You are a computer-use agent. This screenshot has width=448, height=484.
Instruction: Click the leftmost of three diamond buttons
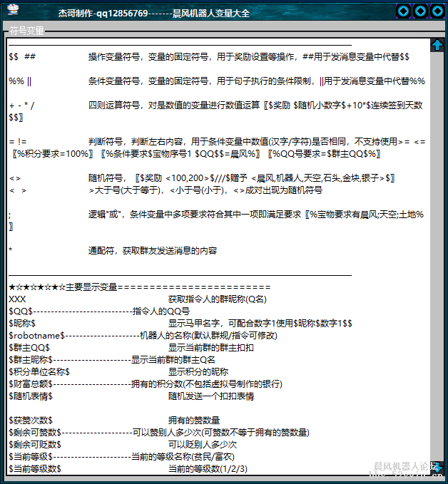[x=403, y=11]
